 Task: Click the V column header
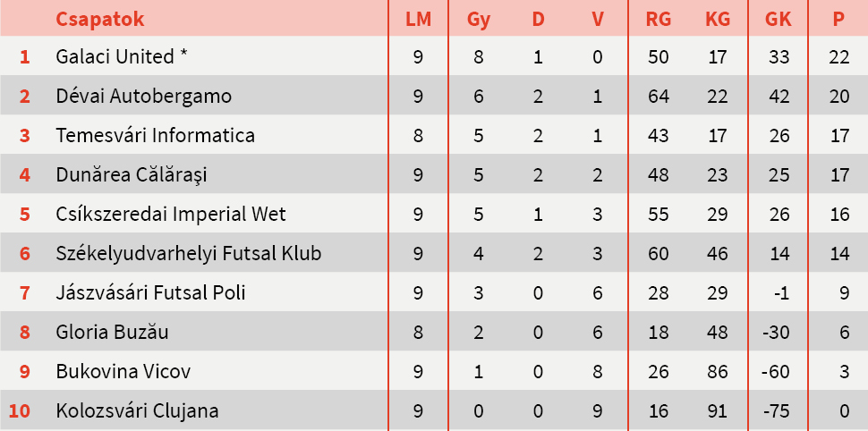click(598, 19)
